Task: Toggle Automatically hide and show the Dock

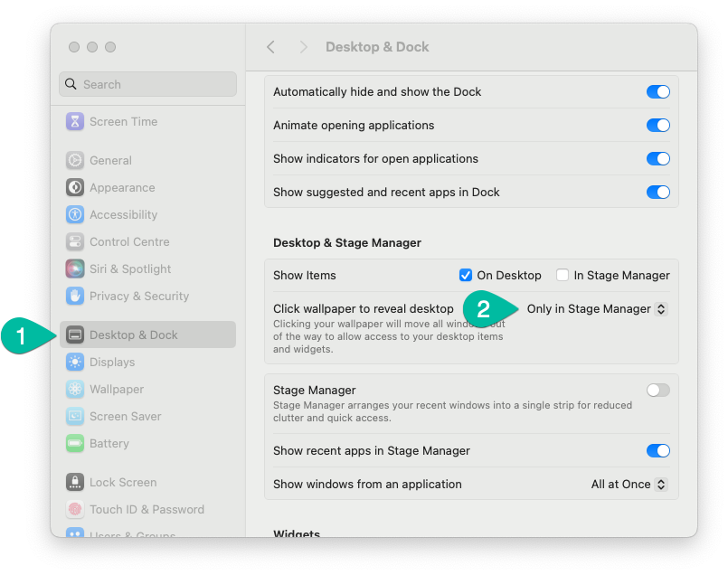Action: point(657,92)
